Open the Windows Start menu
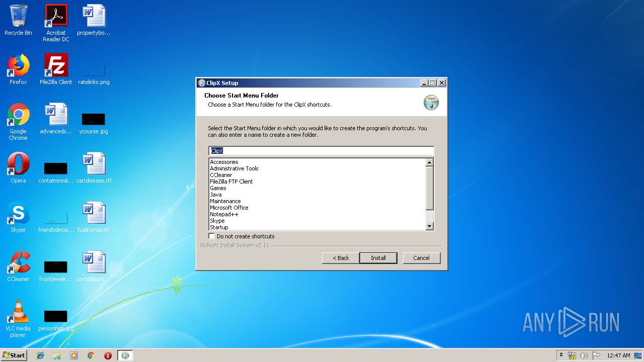This screenshot has height=362, width=644. pos(14,355)
